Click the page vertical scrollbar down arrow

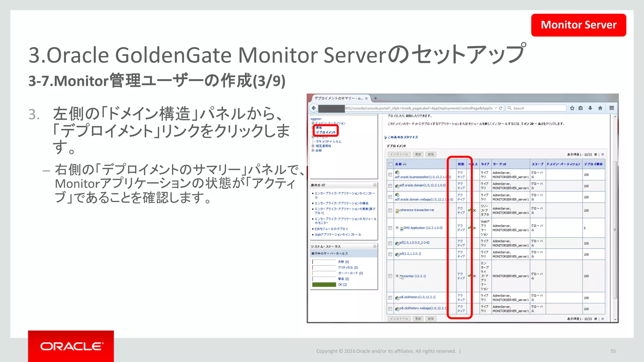click(x=615, y=319)
